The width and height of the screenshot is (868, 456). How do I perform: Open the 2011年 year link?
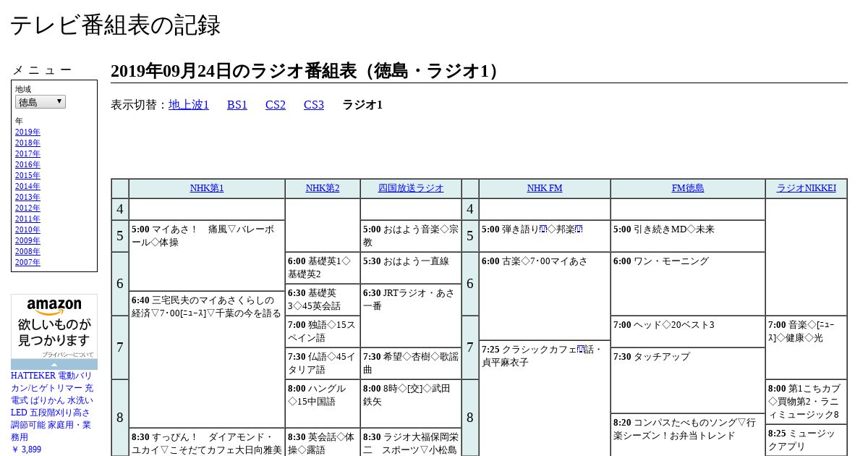27,219
